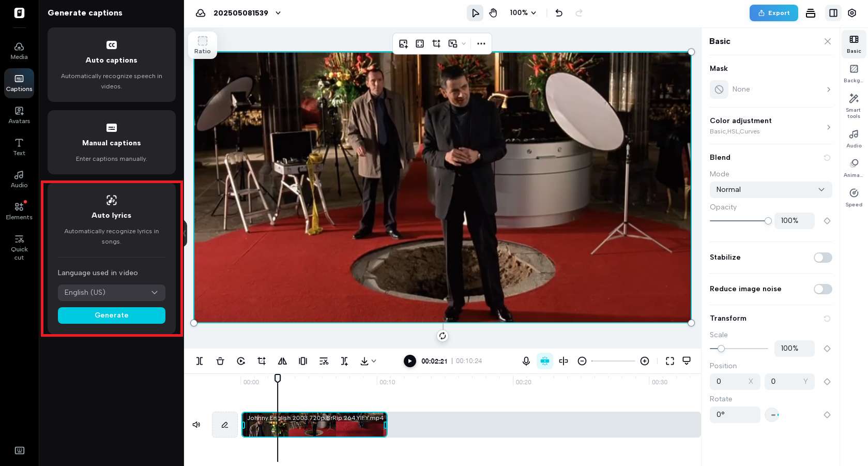Image resolution: width=868 pixels, height=466 pixels.
Task: Expand the language dropdown showing English (US)
Action: (x=111, y=292)
